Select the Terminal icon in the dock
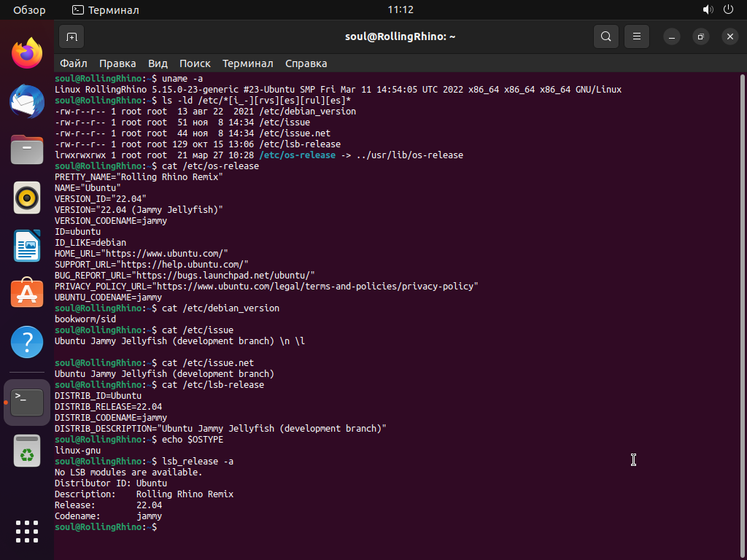Viewport: 747px width, 560px height. click(x=27, y=402)
